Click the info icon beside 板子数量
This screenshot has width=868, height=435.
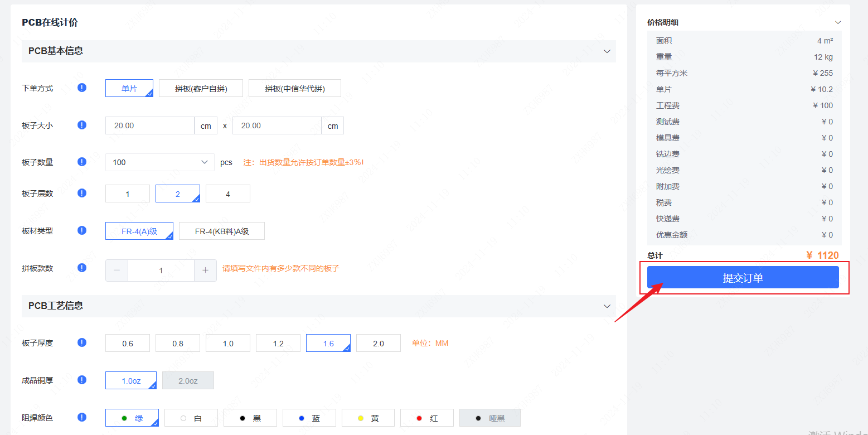tap(81, 162)
